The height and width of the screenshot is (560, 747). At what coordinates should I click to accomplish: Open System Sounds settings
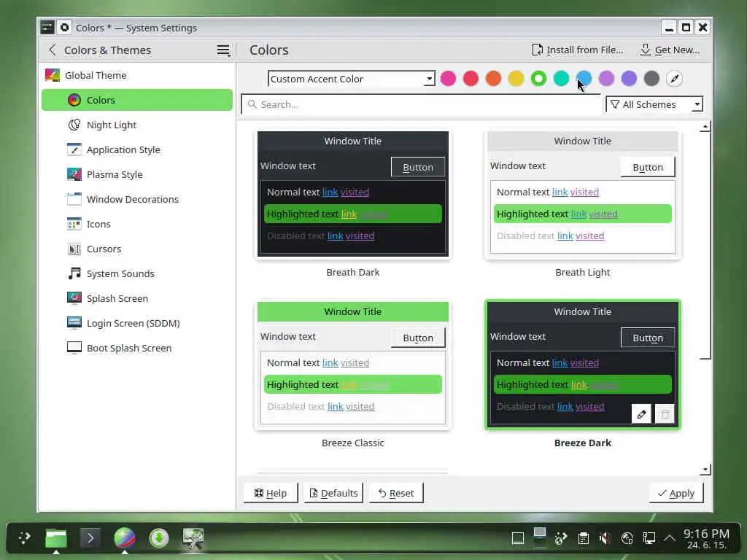[137, 273]
